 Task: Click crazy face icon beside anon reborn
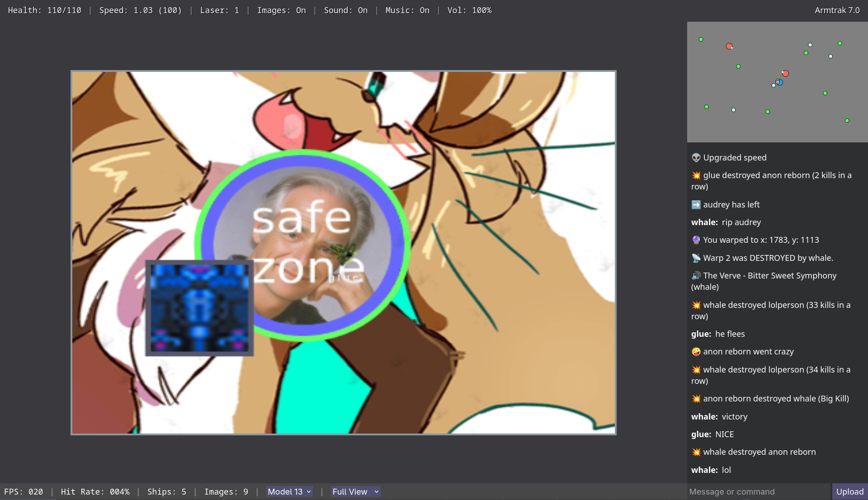[x=696, y=352]
